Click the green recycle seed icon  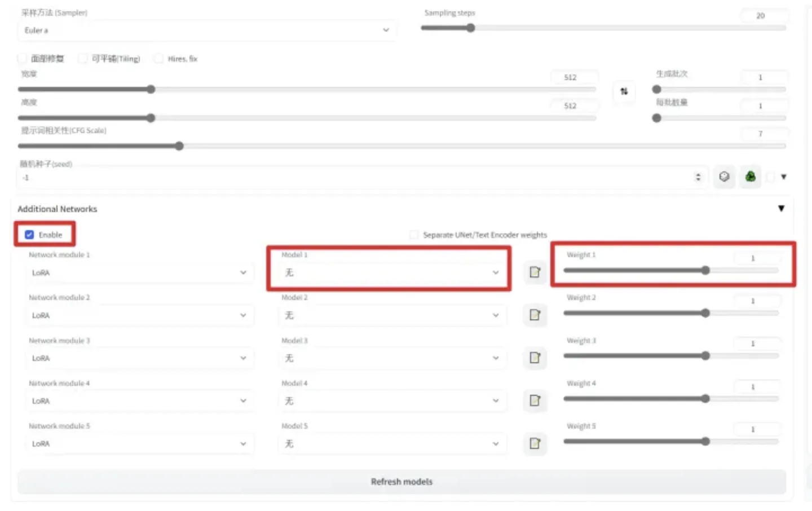750,177
